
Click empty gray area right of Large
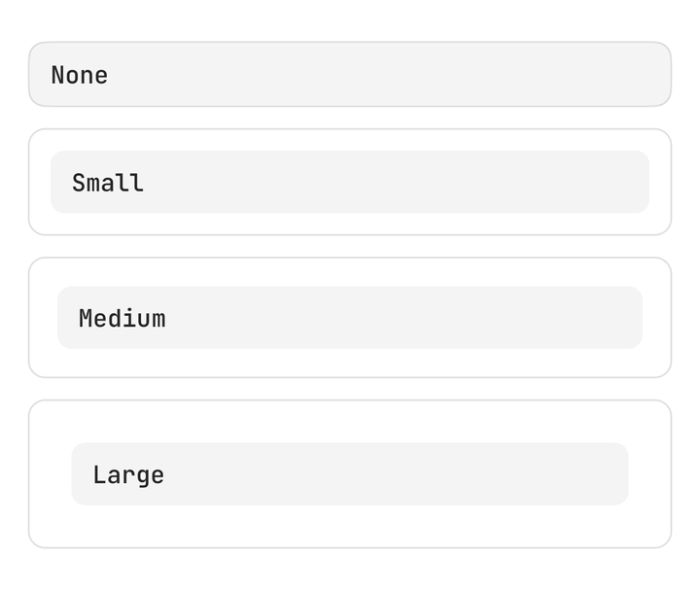(x=396, y=474)
